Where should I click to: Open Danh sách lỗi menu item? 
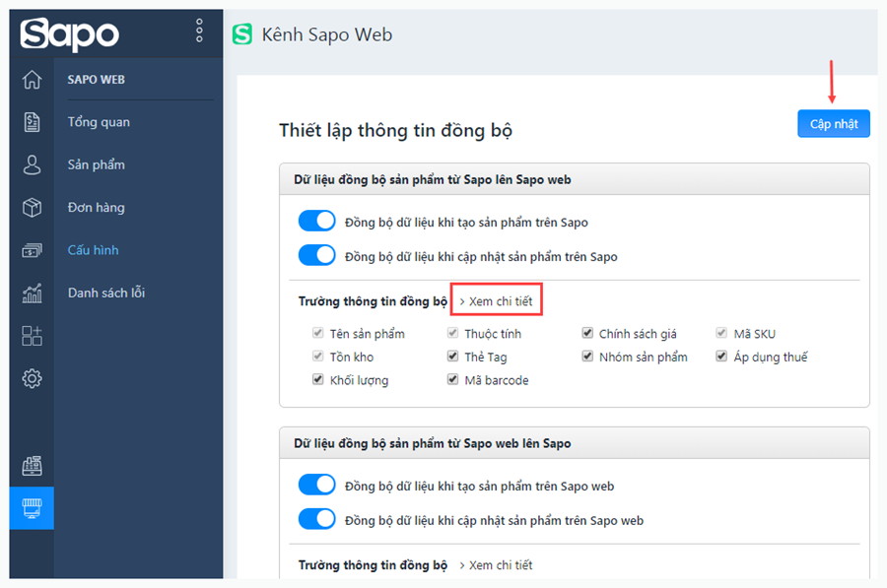[106, 293]
